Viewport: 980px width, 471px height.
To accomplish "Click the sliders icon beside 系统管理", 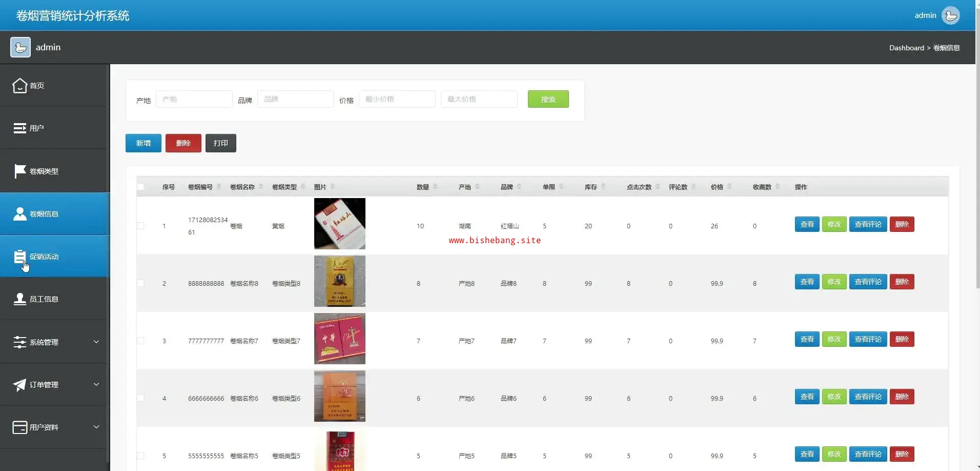I will point(19,342).
